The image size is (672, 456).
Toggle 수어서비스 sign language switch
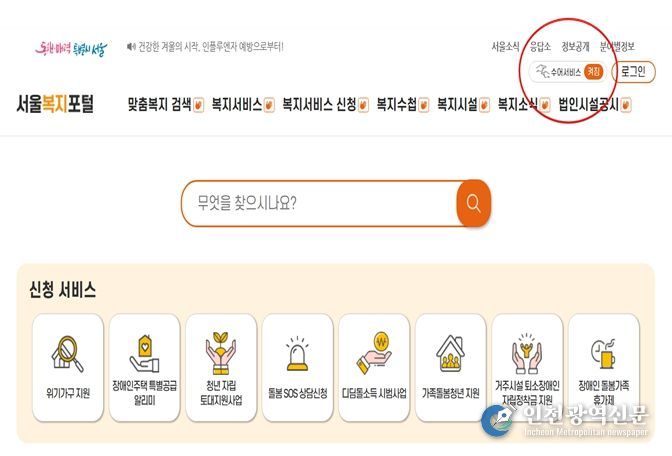coord(594,72)
